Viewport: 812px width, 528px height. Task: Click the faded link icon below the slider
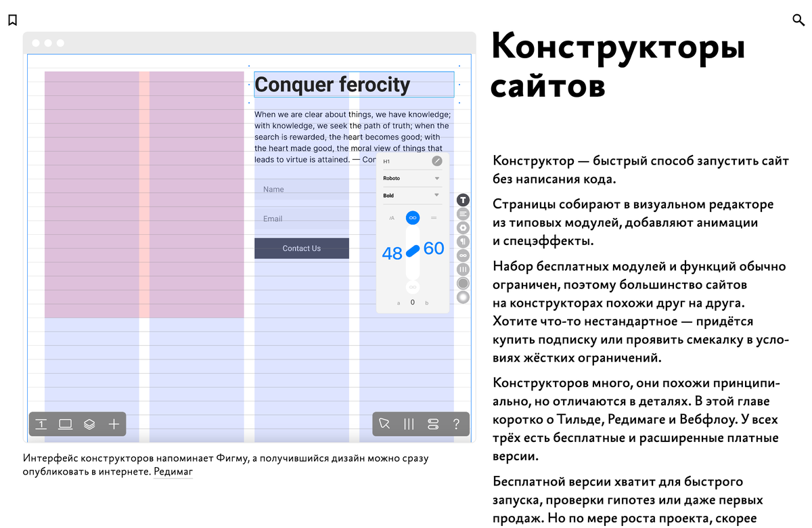[x=413, y=287]
